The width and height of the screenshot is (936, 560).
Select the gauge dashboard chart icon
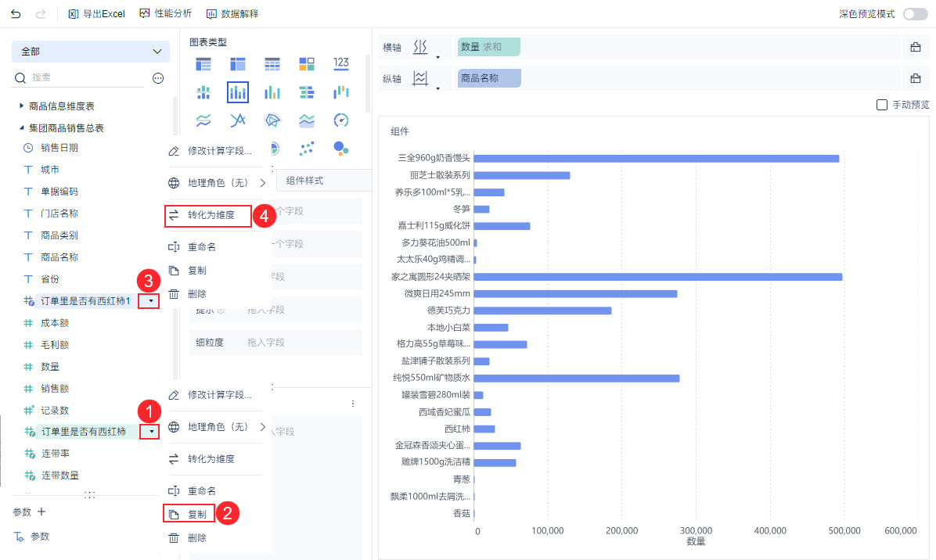[341, 120]
